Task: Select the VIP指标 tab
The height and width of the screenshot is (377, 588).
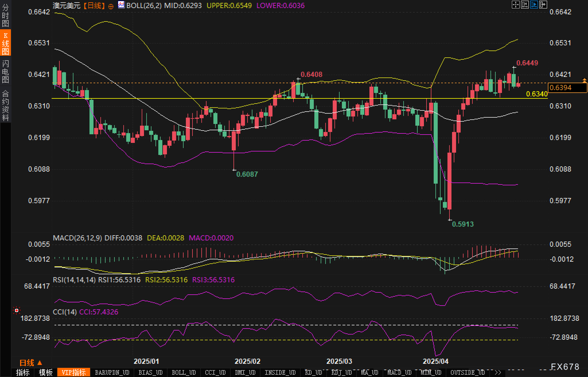Action: pos(74,372)
